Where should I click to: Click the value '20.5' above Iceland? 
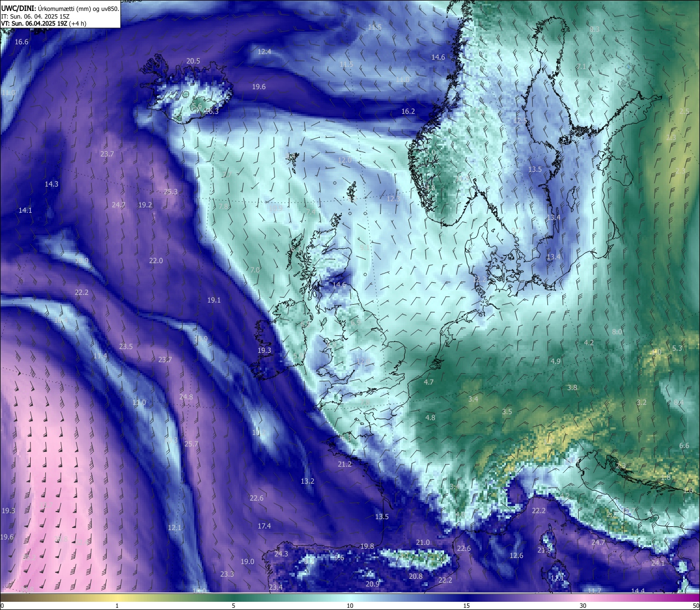(x=193, y=61)
